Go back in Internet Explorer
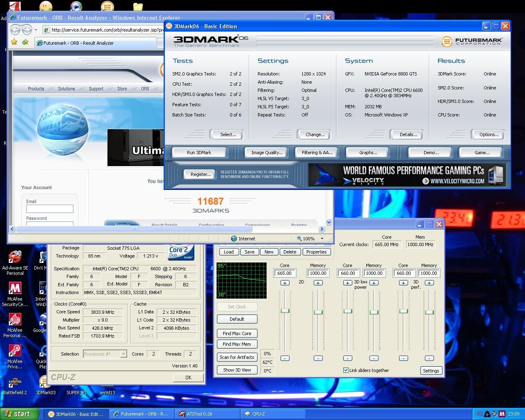The image size is (525, 420). [x=16, y=30]
